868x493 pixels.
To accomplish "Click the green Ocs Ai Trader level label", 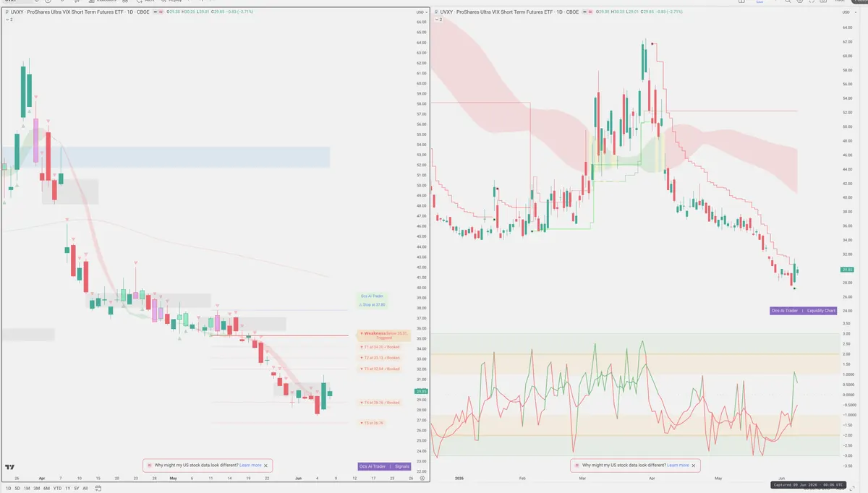I will point(372,296).
